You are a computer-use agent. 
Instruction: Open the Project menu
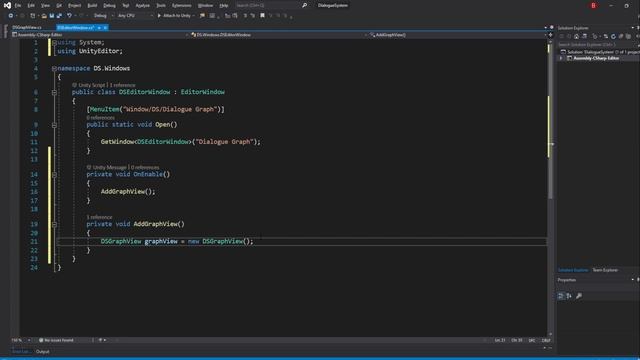click(74, 6)
